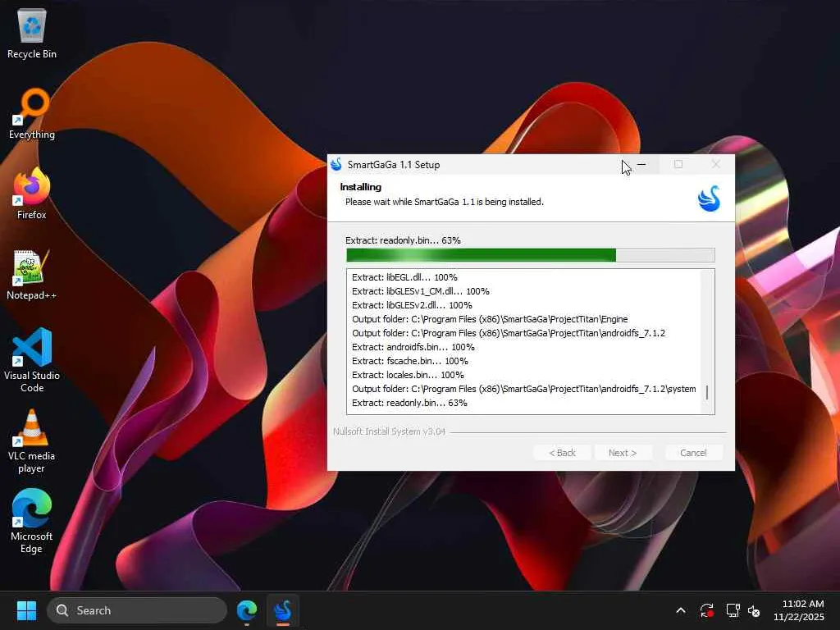The image size is (840, 630).
Task: Open the Notepad++ desktop shortcut
Action: (x=32, y=274)
